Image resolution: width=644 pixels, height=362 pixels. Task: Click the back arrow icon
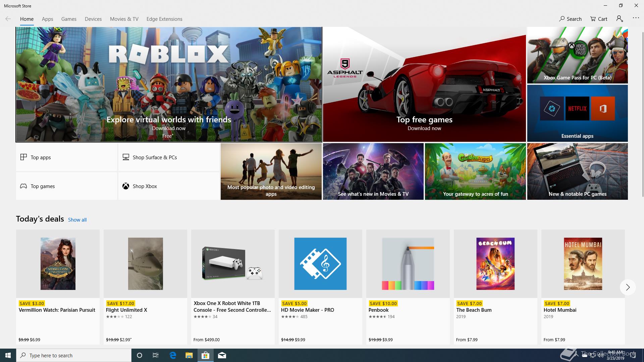(x=8, y=19)
